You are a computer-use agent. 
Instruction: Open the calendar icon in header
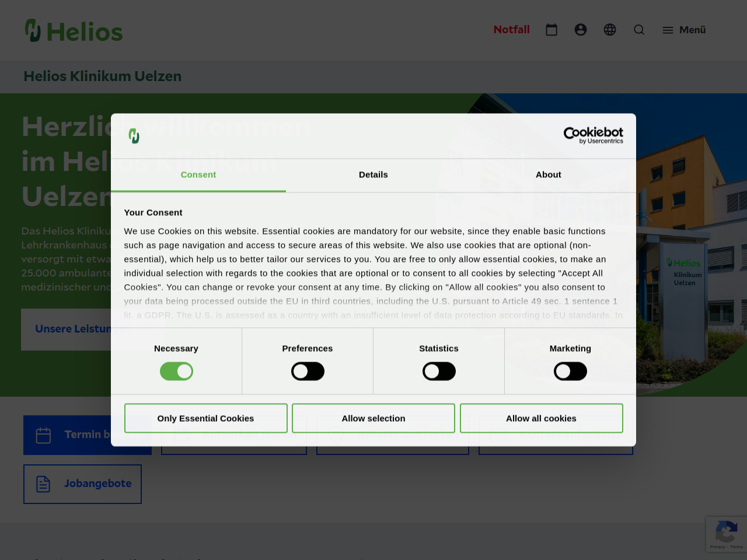[x=551, y=30]
